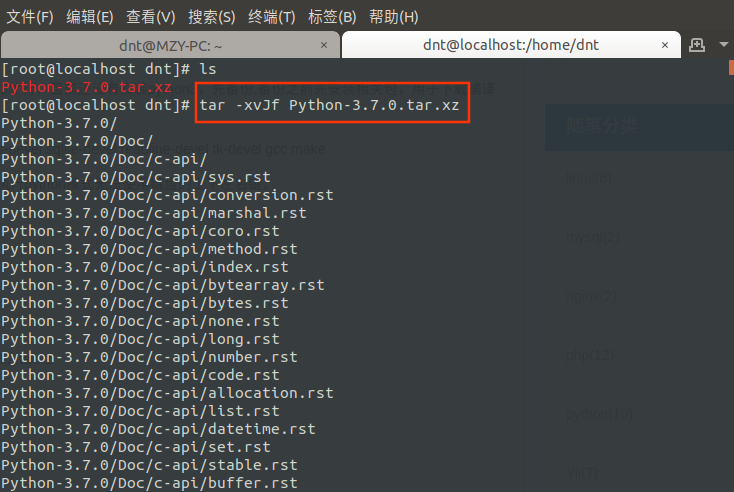734x492 pixels.
Task: Click the new terminal tab icon
Action: (x=697, y=45)
